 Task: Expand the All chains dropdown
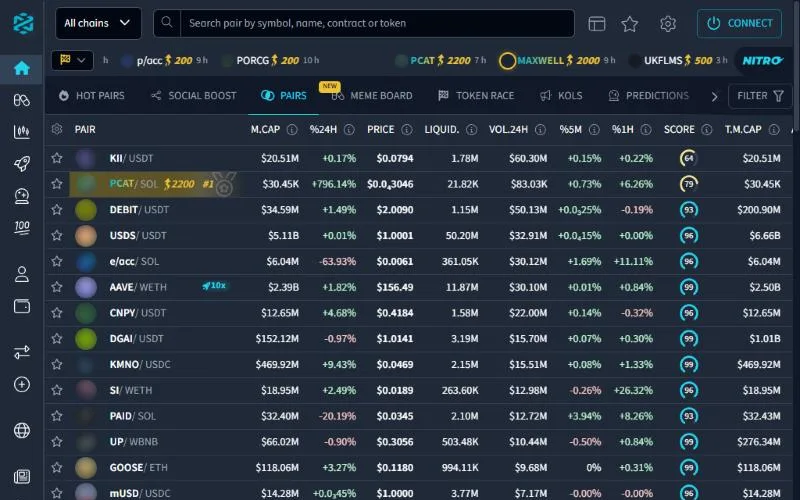98,23
